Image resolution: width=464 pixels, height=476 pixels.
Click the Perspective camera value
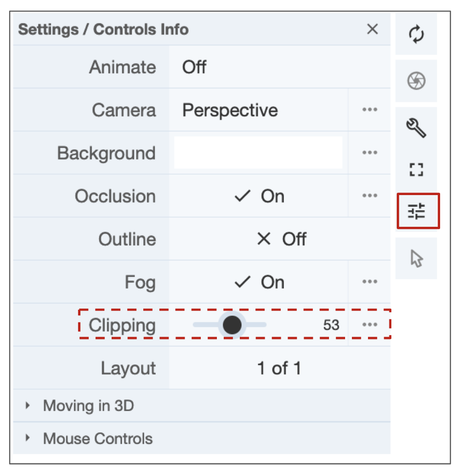(x=230, y=110)
